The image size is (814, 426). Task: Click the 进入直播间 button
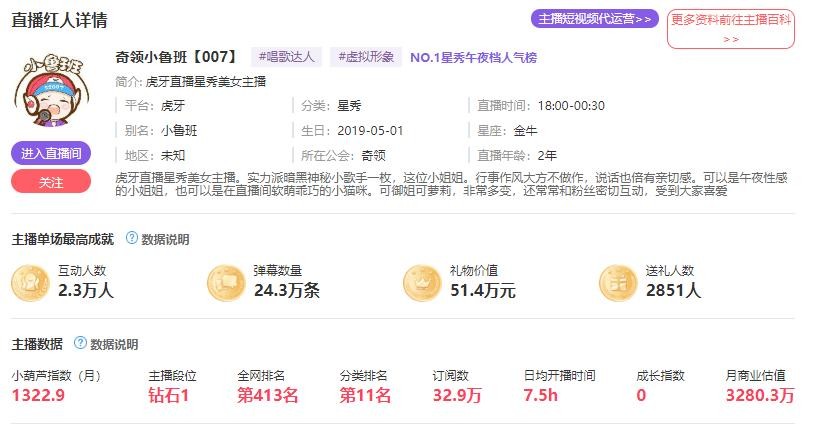pyautogui.click(x=51, y=153)
